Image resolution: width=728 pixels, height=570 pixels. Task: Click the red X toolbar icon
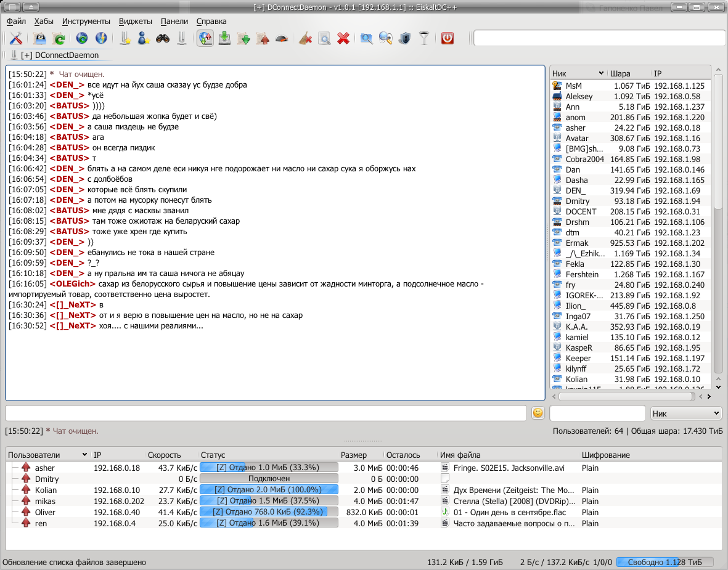[343, 38]
